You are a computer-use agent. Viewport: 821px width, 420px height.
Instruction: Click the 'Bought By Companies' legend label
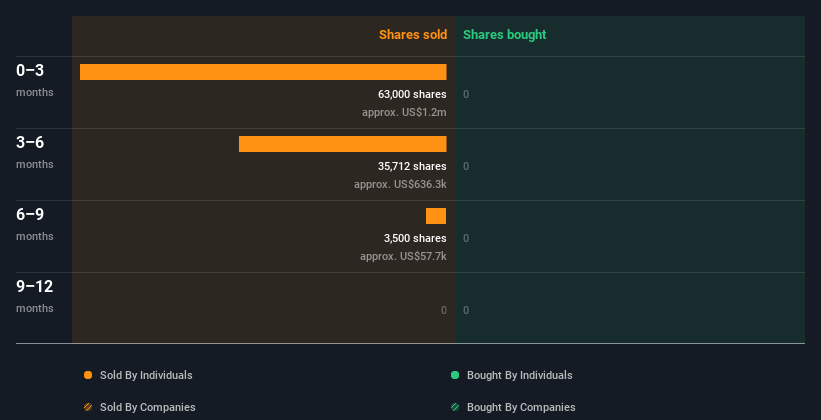[521, 407]
